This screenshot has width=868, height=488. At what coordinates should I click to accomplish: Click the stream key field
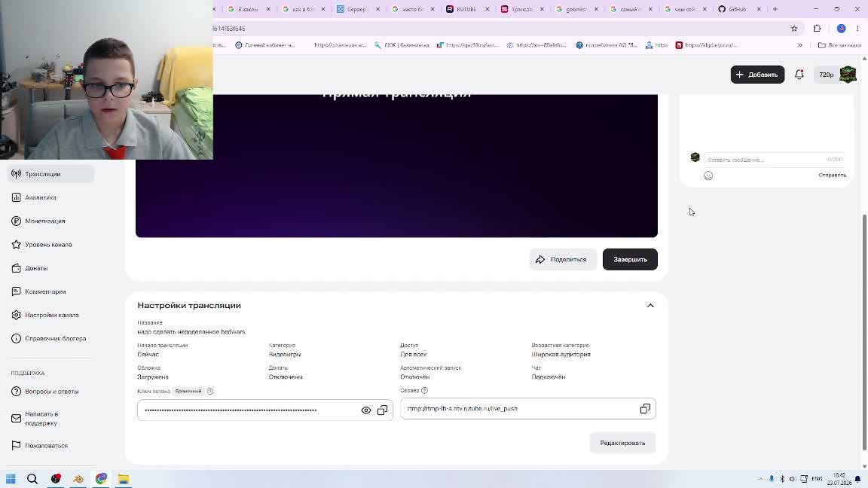264,410
